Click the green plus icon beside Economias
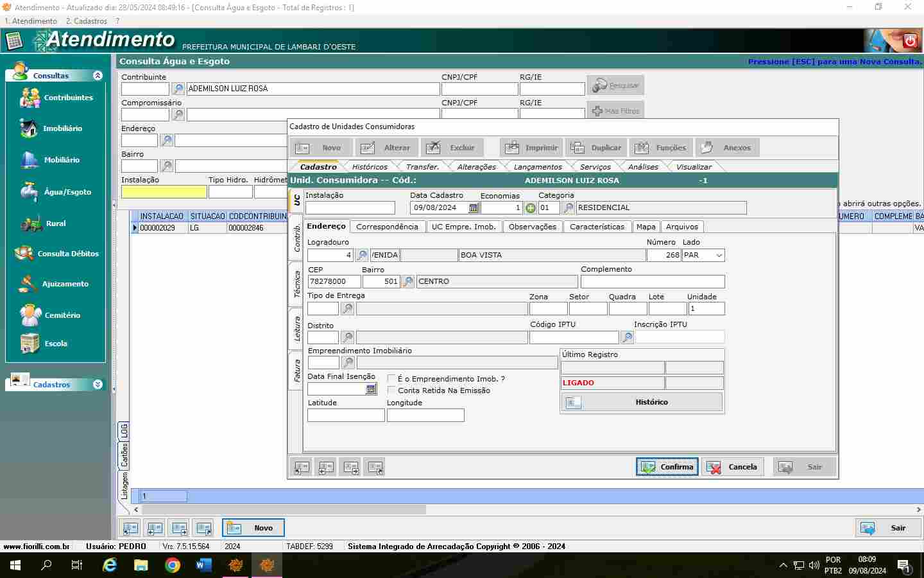This screenshot has height=578, width=924. coord(531,208)
